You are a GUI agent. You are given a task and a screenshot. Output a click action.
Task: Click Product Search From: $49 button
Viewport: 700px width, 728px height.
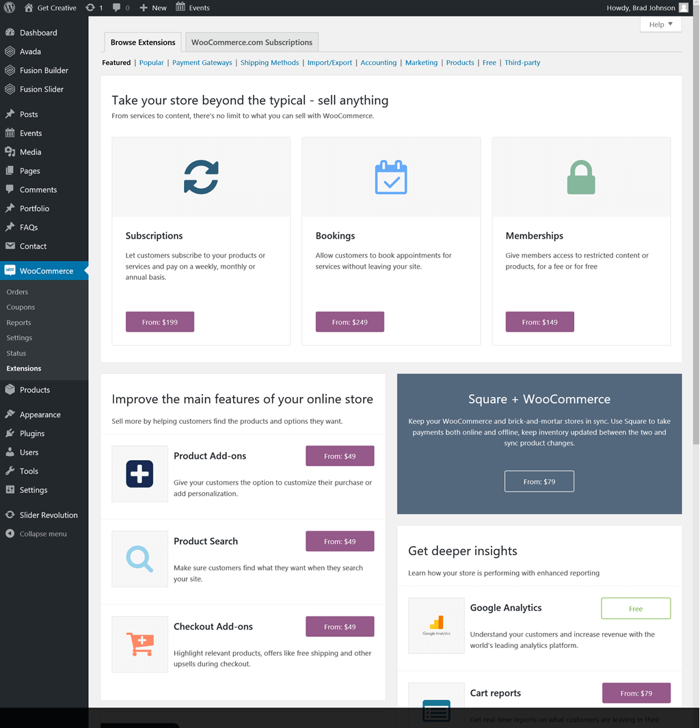tap(340, 541)
